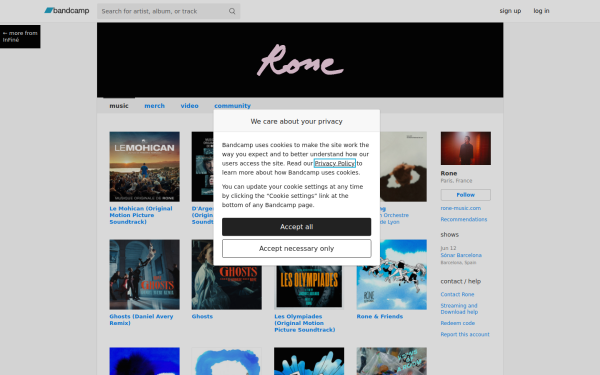Click the Follow button
Image resolution: width=600 pixels, height=375 pixels.
[466, 195]
